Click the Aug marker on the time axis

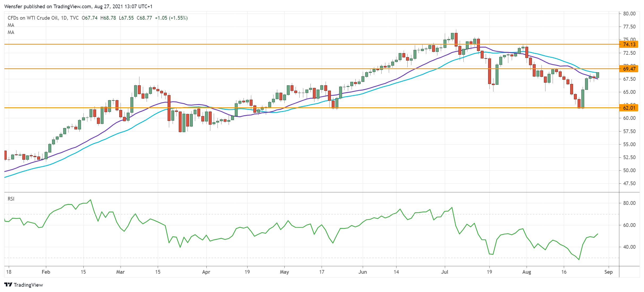point(526,272)
